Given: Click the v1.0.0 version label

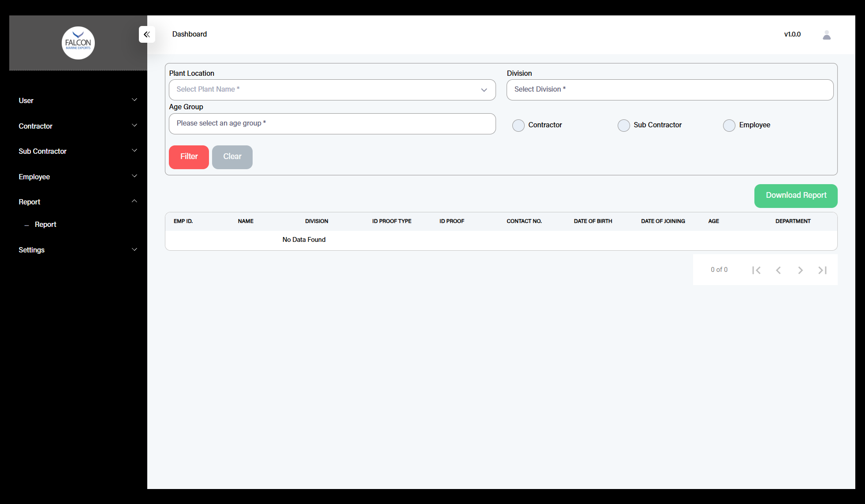Looking at the screenshot, I should pyautogui.click(x=792, y=34).
